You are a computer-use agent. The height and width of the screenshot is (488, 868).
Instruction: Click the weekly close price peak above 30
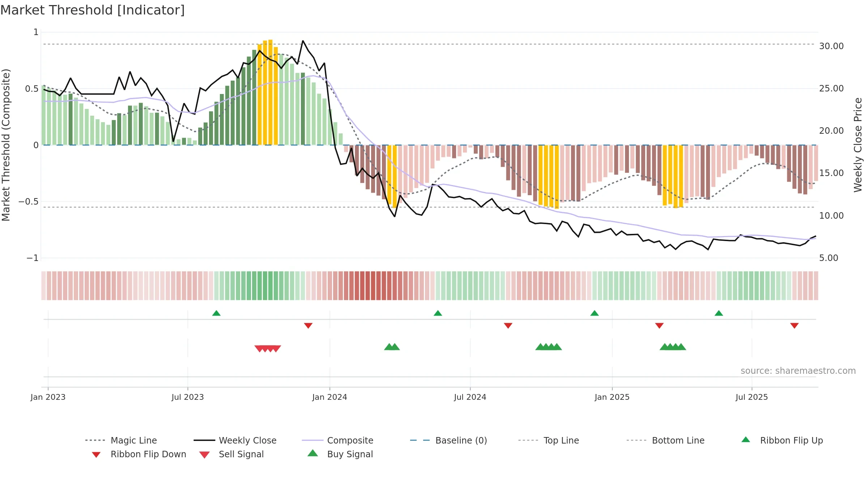tap(303, 41)
